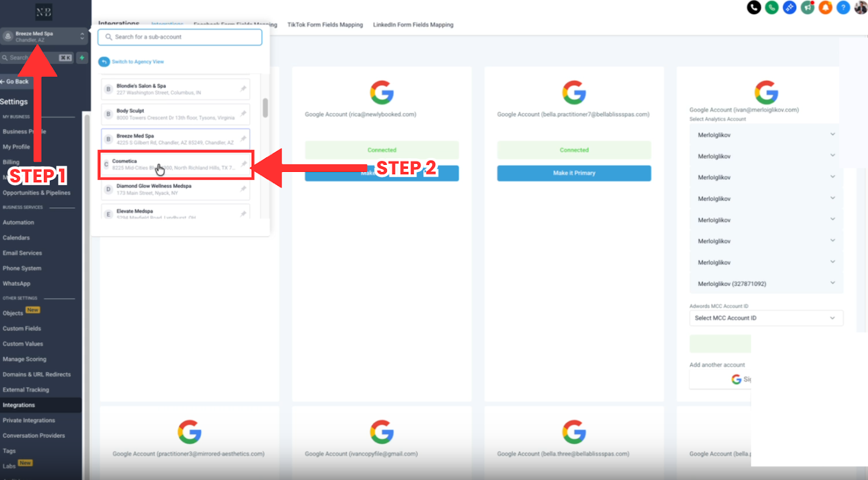Expand the fourth Merloiglikov analytics dropdown

(832, 198)
